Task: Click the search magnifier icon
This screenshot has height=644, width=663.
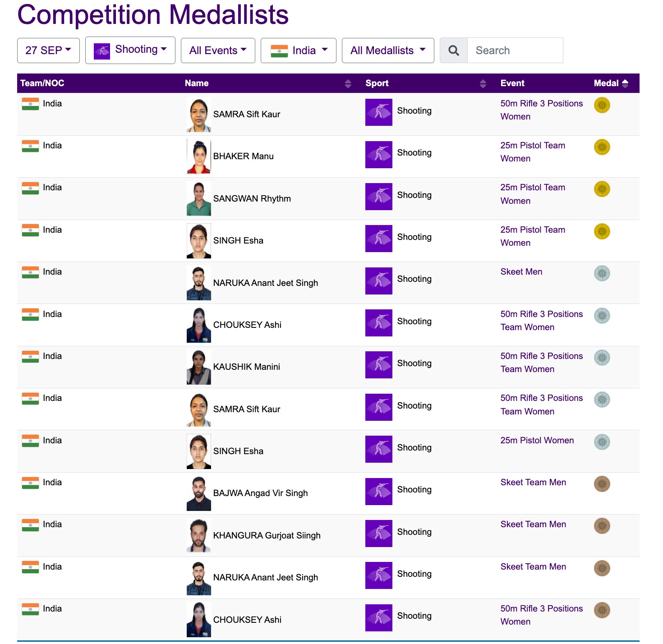Action: point(454,51)
